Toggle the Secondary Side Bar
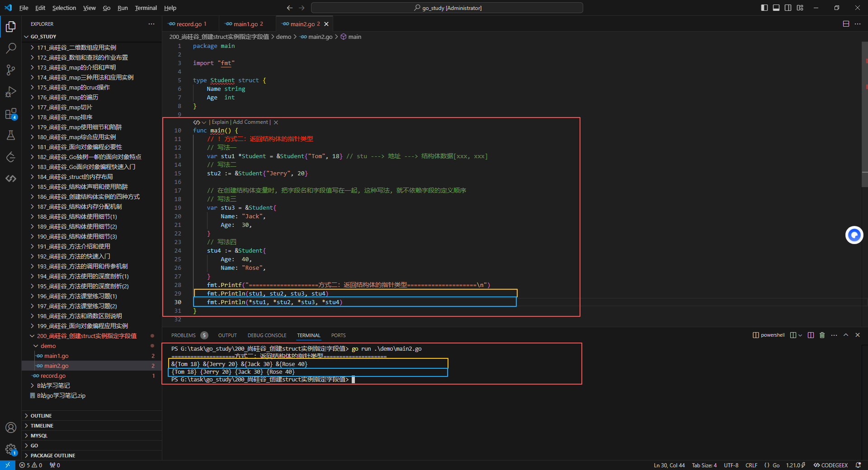The image size is (868, 470). coord(788,8)
